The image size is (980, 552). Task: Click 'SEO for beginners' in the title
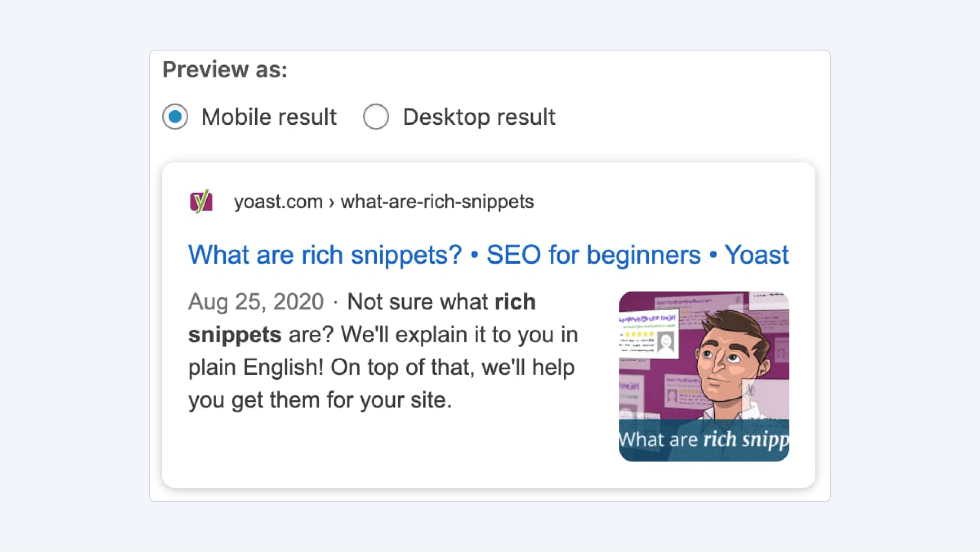[x=593, y=255]
